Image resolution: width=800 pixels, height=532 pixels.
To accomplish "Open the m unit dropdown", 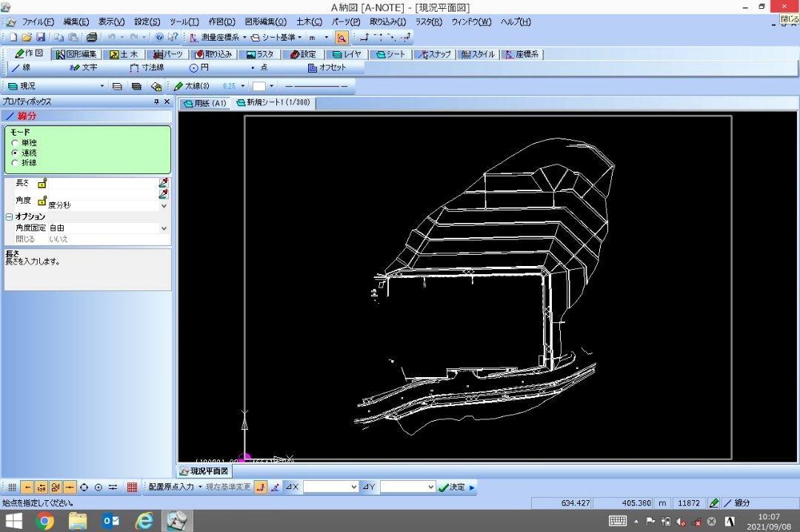I will coord(327,37).
